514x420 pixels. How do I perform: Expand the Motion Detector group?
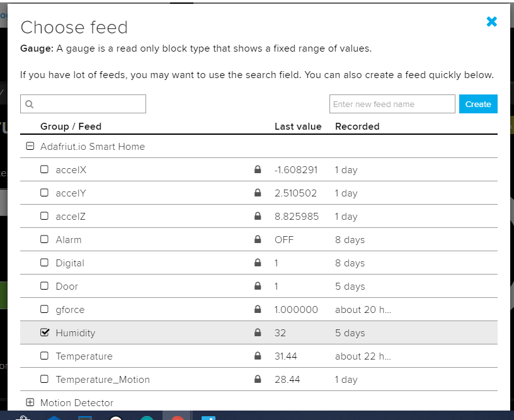coord(30,402)
